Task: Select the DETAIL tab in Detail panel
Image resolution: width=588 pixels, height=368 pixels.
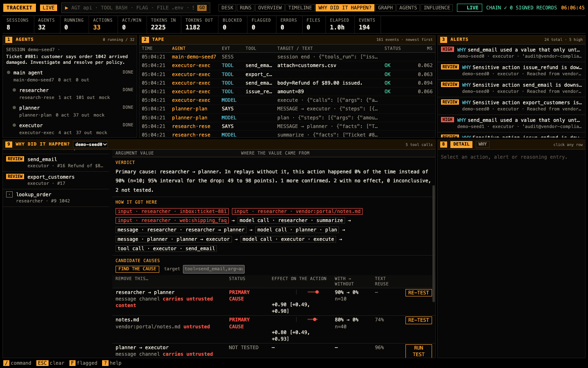Action: (x=461, y=144)
